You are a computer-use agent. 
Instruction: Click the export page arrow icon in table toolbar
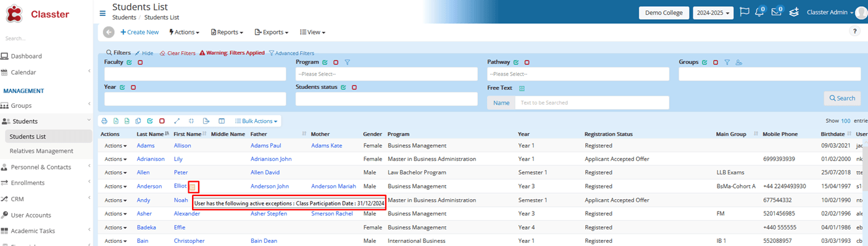pyautogui.click(x=206, y=121)
